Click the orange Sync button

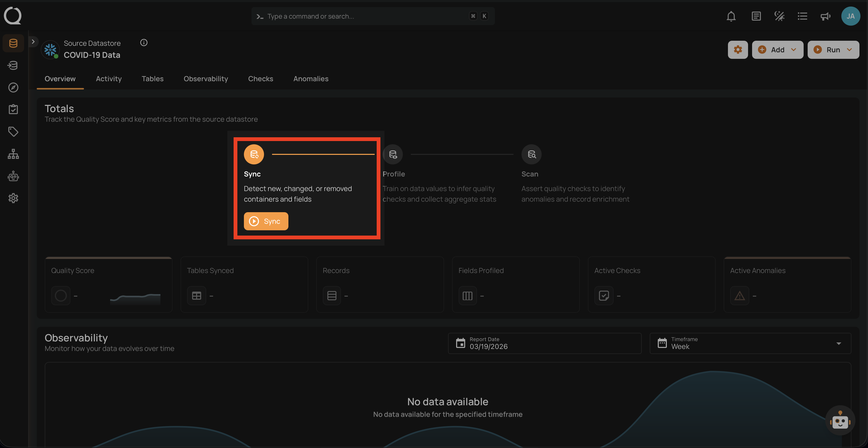(266, 221)
